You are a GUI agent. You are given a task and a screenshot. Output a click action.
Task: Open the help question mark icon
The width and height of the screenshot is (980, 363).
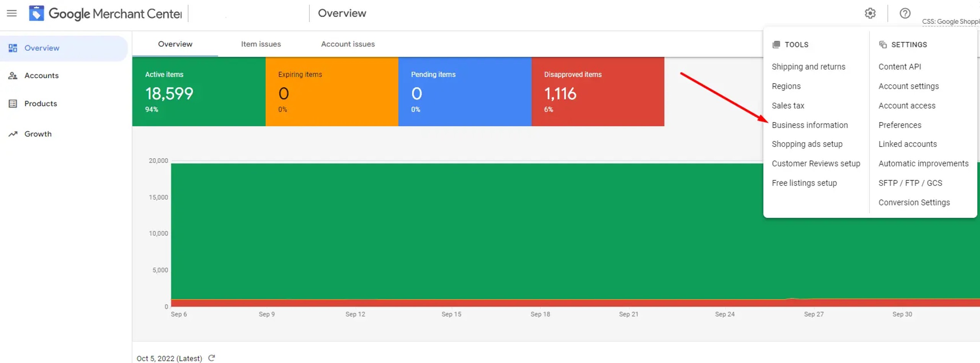(905, 13)
